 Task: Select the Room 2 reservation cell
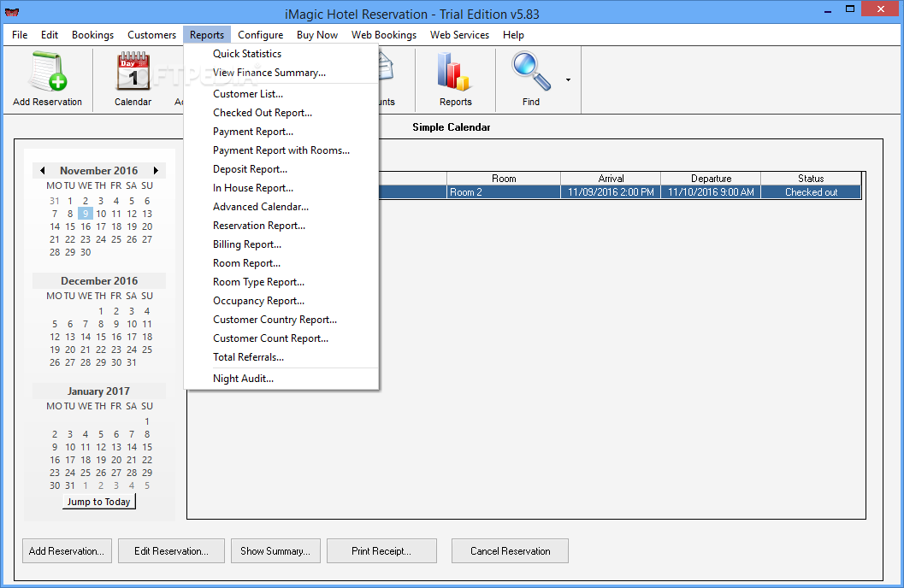[503, 192]
